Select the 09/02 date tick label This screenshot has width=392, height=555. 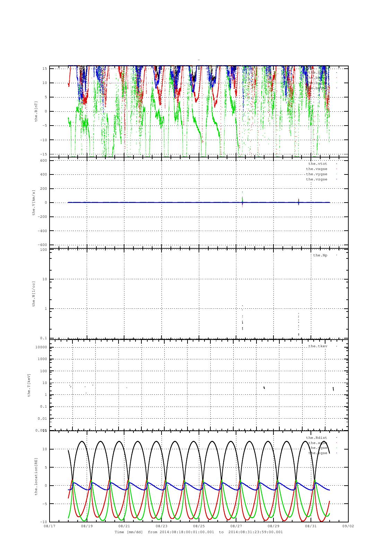(x=348, y=526)
